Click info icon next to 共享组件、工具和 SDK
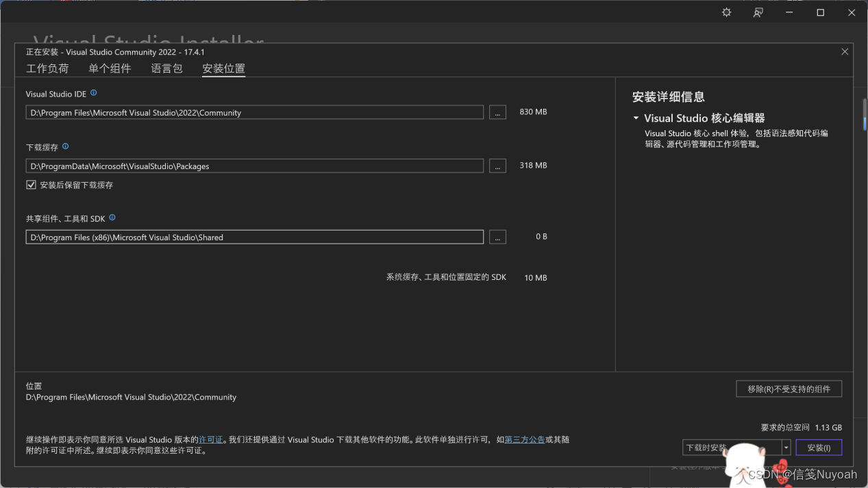868x488 pixels. point(112,218)
